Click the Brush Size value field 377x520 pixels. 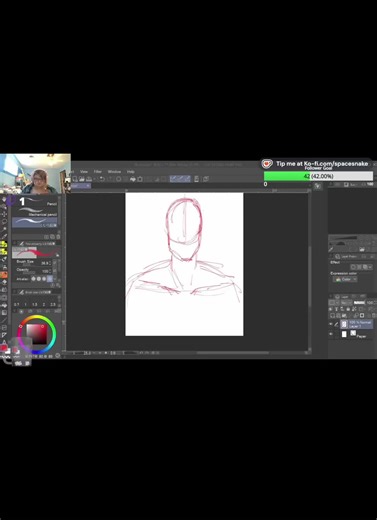[x=44, y=263]
